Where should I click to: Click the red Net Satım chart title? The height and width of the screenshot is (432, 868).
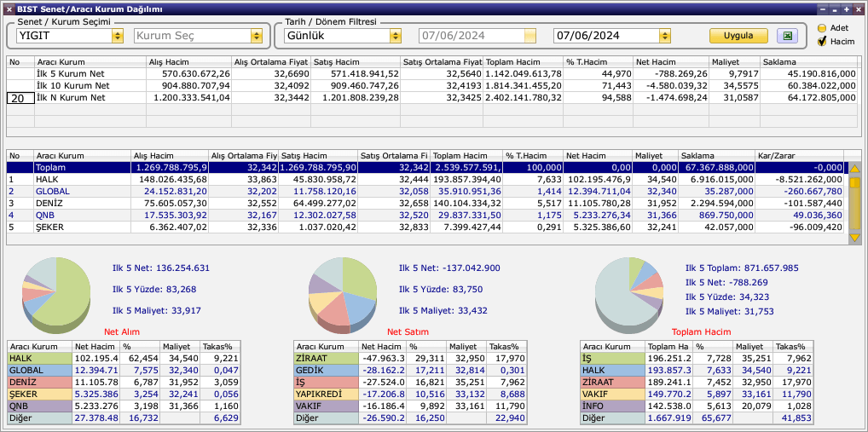coord(408,332)
